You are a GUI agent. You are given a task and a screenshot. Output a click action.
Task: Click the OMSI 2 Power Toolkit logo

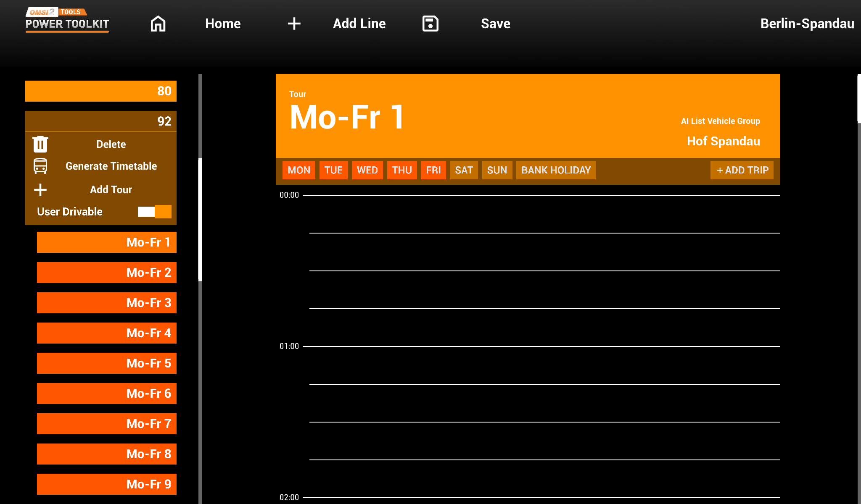coord(67,19)
